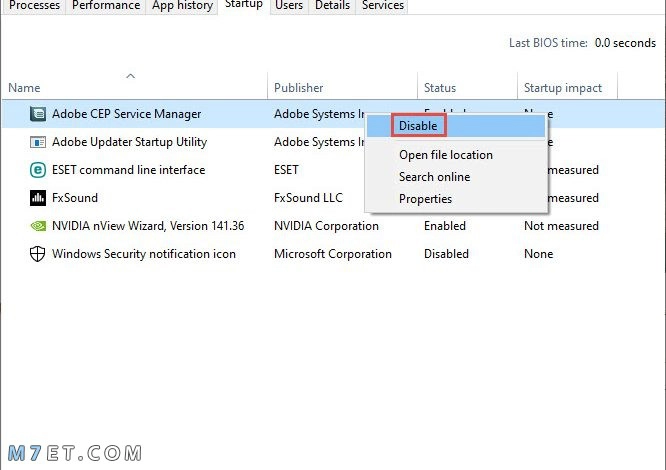Select the Startup tab
Viewport: 666px width, 470px height.
coord(244,5)
